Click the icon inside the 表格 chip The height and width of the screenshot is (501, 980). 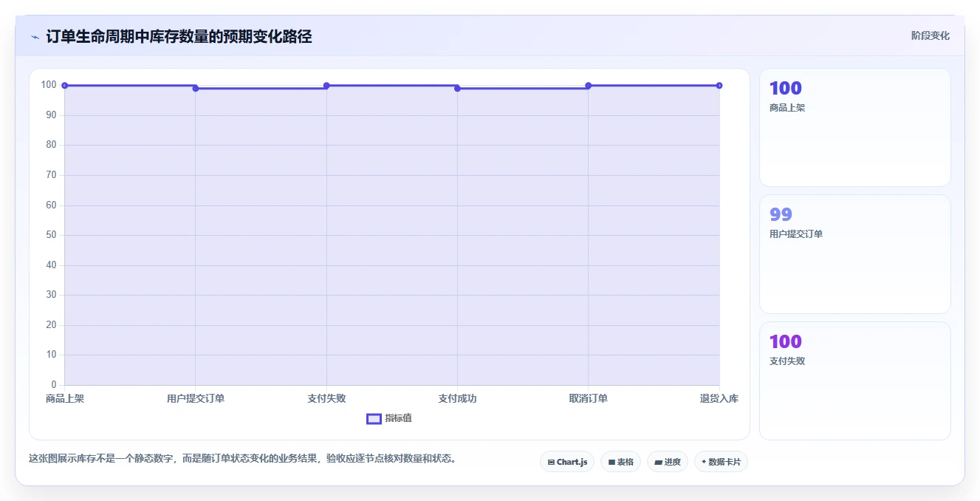coord(611,463)
